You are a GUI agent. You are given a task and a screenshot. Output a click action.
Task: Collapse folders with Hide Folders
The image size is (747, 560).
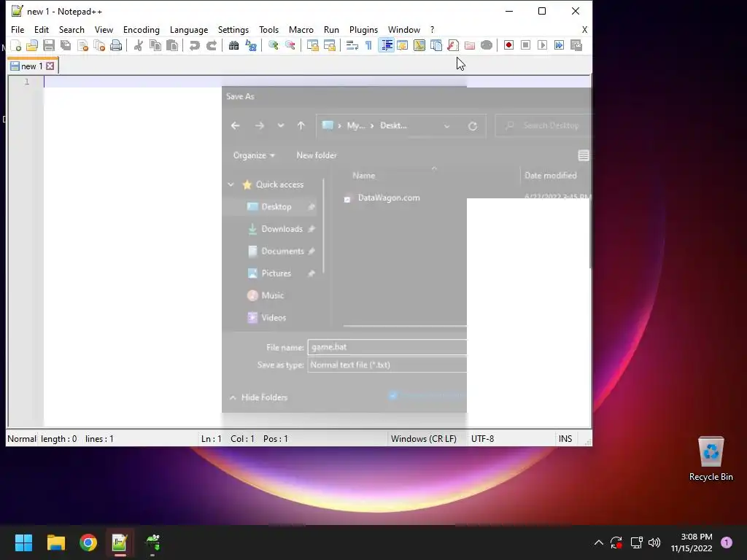click(x=259, y=397)
